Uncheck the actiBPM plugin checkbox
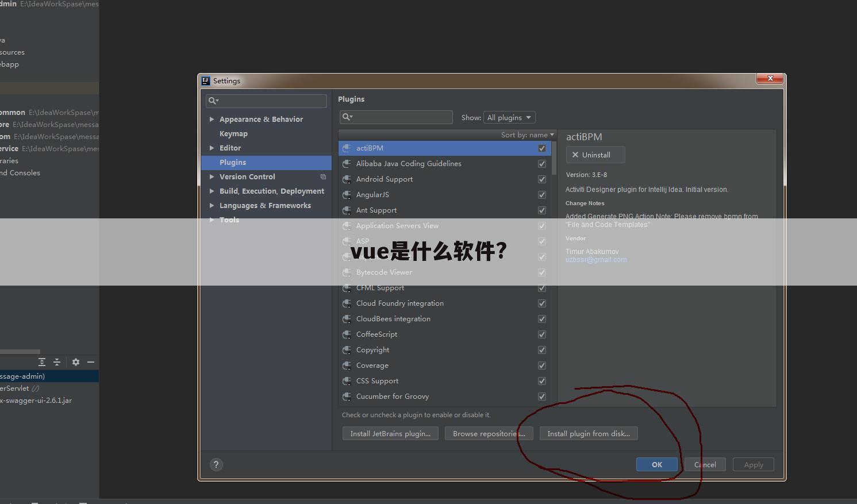 coord(541,148)
